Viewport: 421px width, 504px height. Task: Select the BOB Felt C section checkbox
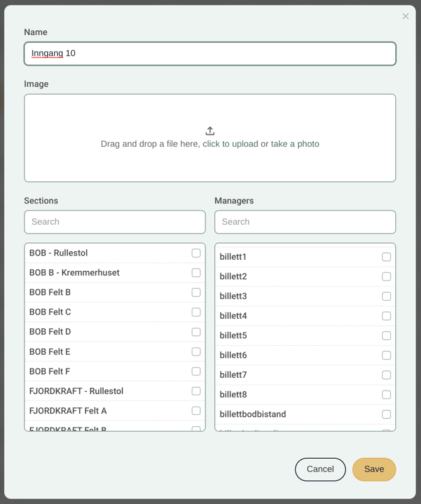pos(196,312)
